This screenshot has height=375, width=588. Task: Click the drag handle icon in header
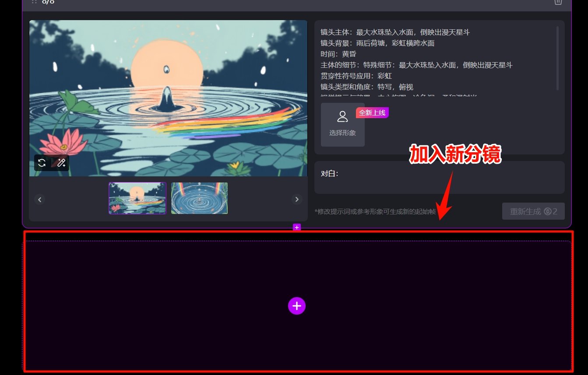34,1
